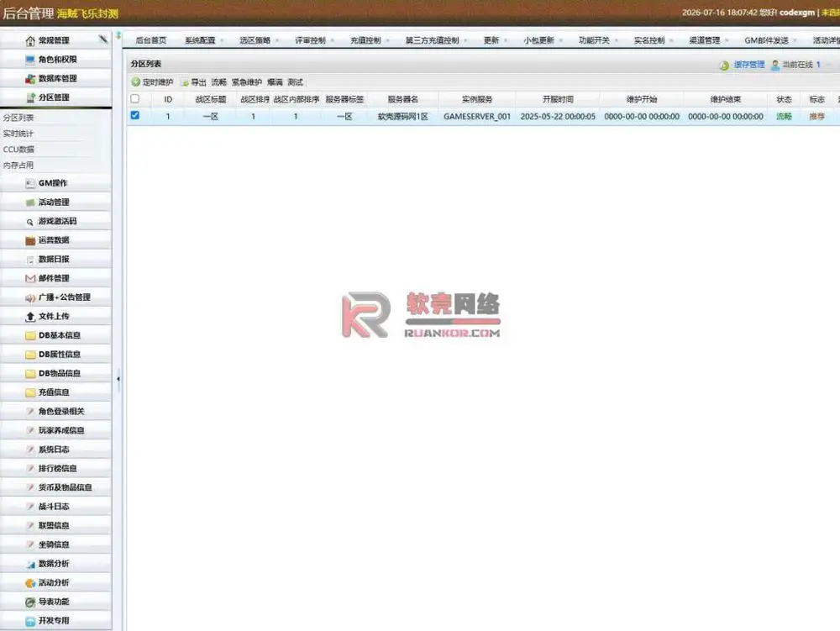The height and width of the screenshot is (631, 840).
Task: Collapse the left sidebar with the arrow handle
Action: [118, 379]
